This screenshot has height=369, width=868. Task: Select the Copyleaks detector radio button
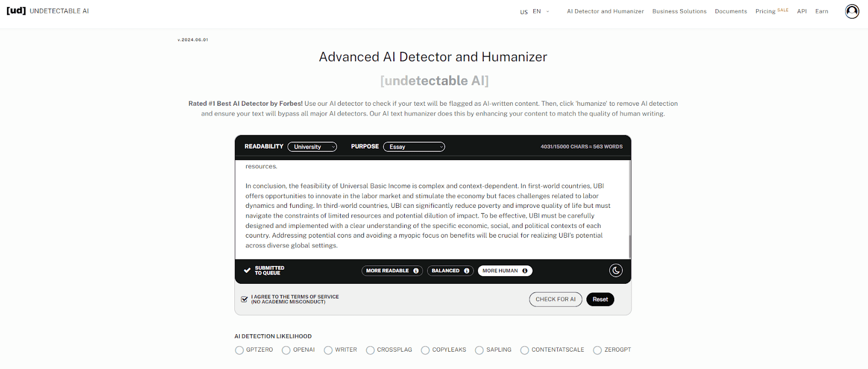click(x=425, y=351)
